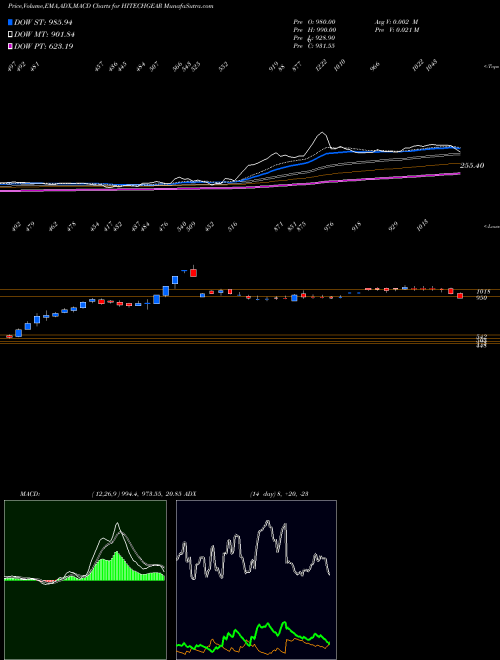The image size is (500, 660).
Task: Select the DOW PT: 623.19 label
Action: click(x=43, y=46)
